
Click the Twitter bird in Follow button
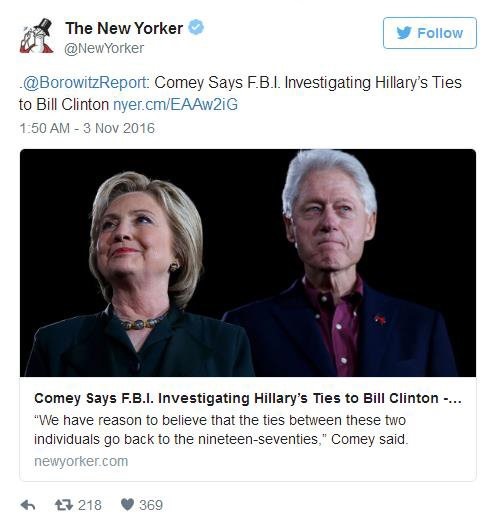pyautogui.click(x=404, y=33)
